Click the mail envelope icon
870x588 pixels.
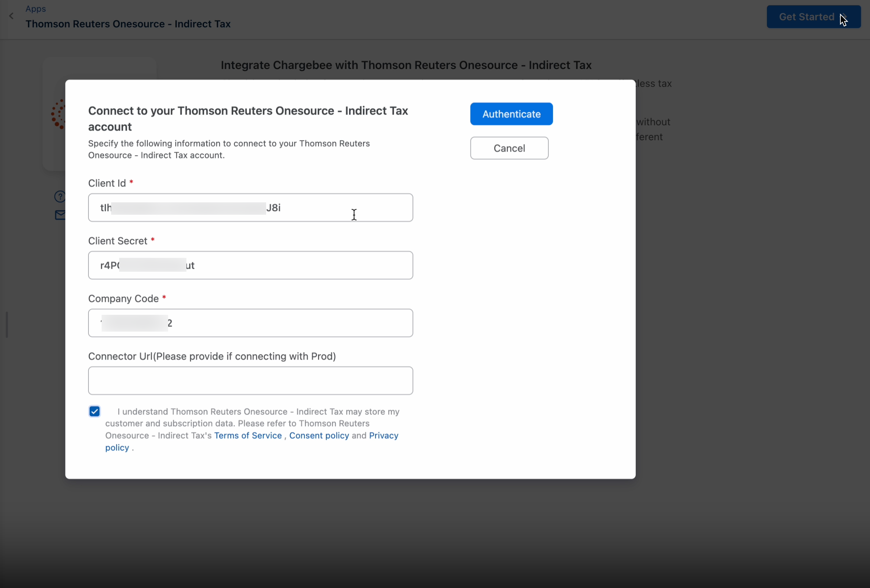(x=60, y=215)
